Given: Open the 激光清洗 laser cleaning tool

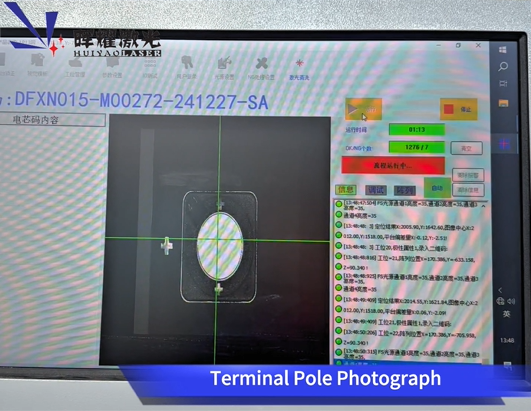Looking at the screenshot, I should click(x=299, y=69).
